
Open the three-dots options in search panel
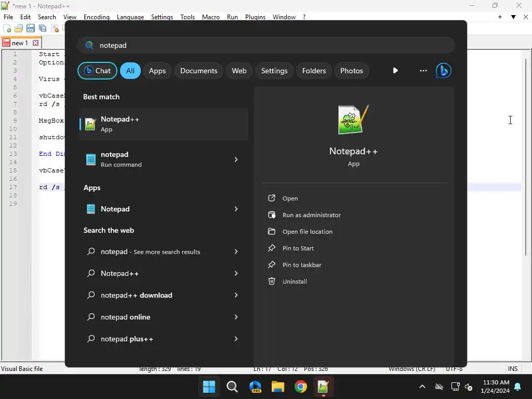click(x=423, y=71)
